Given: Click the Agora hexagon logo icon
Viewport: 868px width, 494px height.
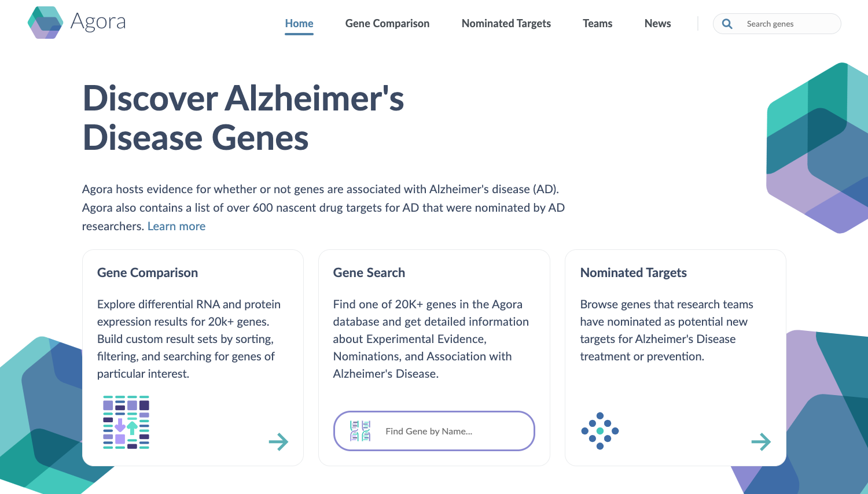Looking at the screenshot, I should point(45,23).
